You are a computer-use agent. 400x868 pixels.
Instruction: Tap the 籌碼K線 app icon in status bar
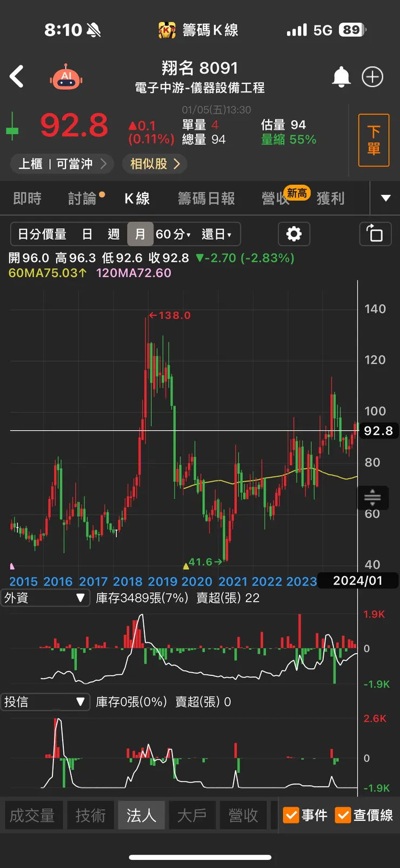coord(167,30)
